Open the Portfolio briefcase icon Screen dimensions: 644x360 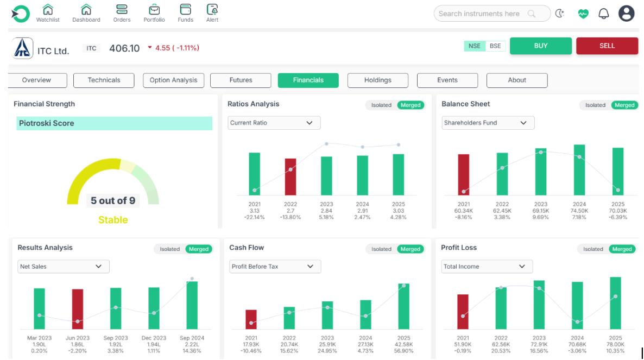pos(154,10)
